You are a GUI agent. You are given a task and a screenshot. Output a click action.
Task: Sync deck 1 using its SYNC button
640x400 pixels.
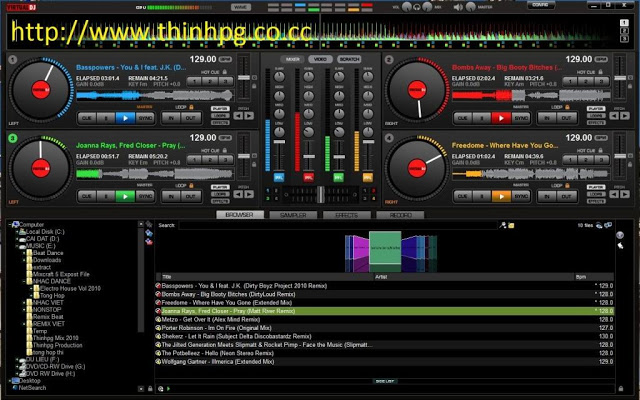(x=145, y=118)
